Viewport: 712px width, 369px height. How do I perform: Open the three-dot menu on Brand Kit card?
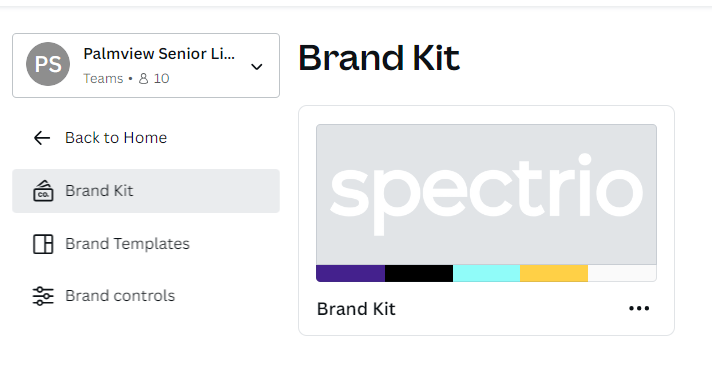[639, 309]
